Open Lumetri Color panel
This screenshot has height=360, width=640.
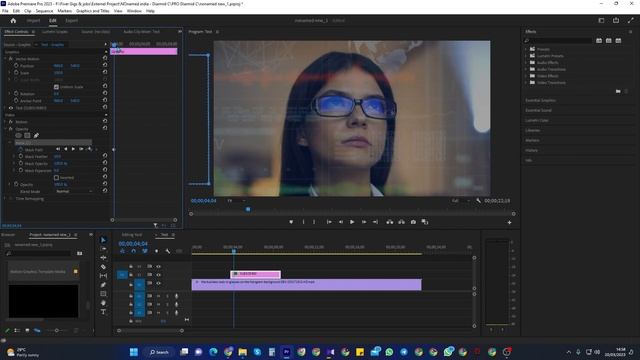tap(537, 120)
